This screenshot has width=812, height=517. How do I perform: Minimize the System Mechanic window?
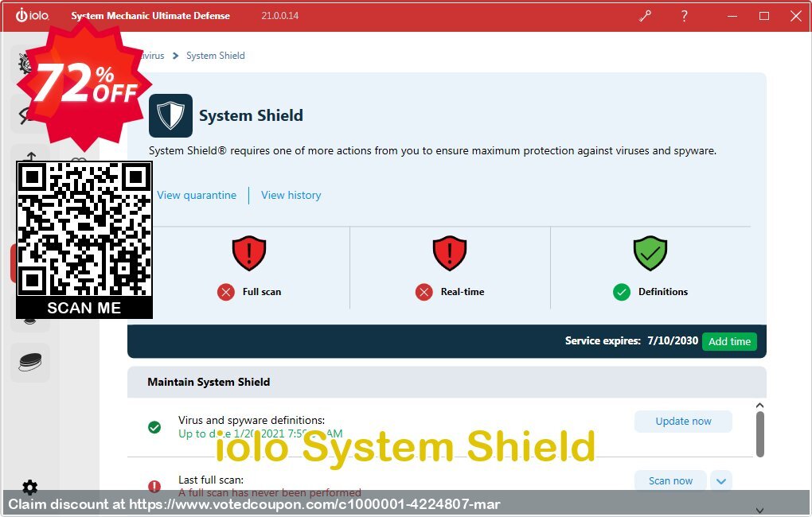click(732, 16)
